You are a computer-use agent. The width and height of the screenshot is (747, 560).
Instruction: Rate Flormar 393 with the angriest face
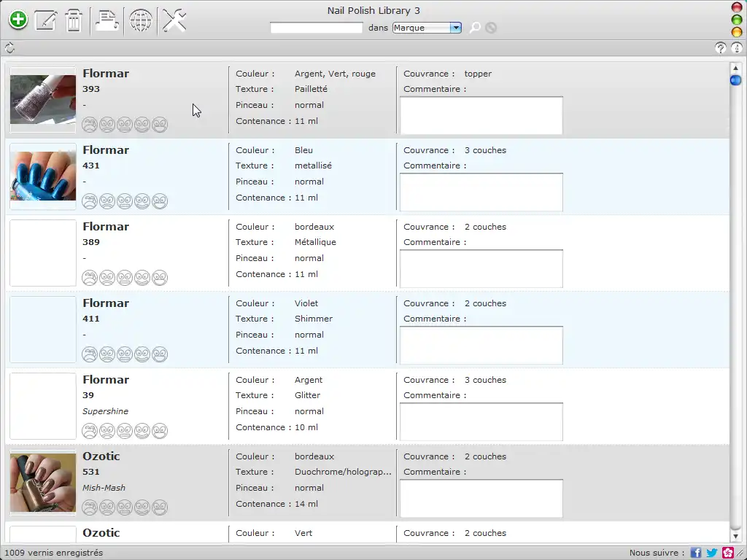tap(90, 125)
